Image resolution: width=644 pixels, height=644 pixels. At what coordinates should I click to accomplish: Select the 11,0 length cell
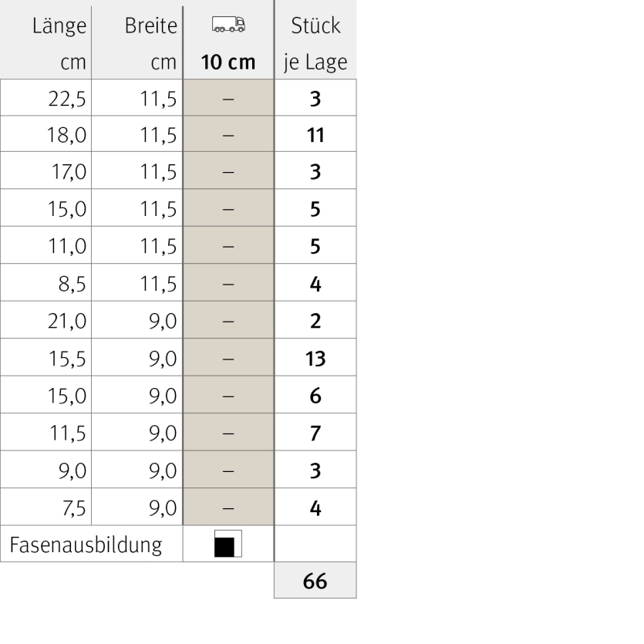coord(46,245)
